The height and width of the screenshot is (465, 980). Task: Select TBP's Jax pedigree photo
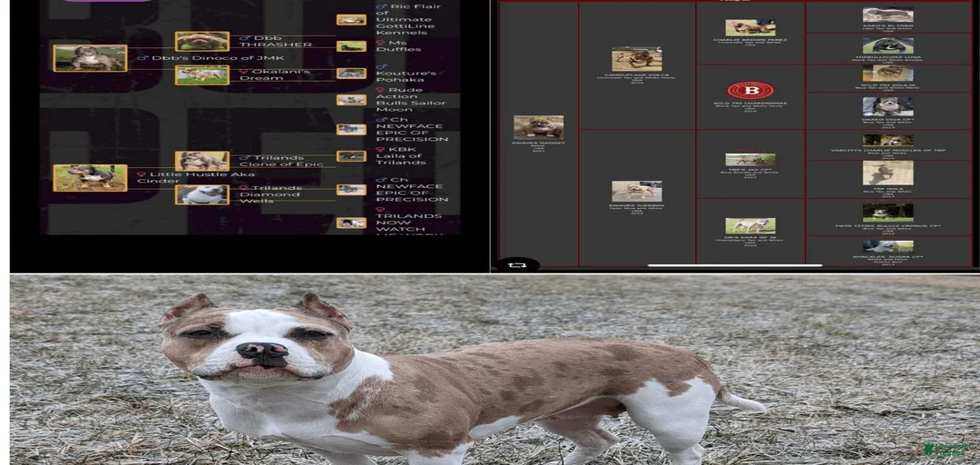click(750, 160)
